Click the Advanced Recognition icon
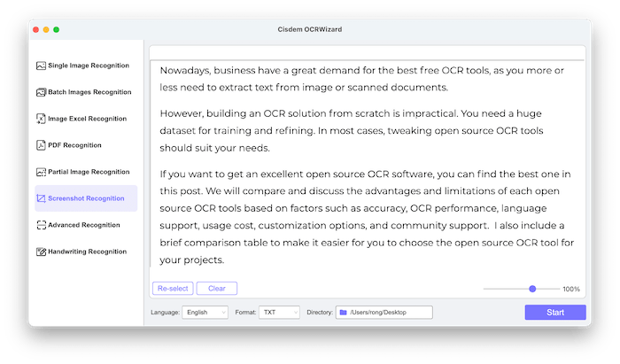Image resolution: width=620 pixels, height=364 pixels. tap(41, 225)
